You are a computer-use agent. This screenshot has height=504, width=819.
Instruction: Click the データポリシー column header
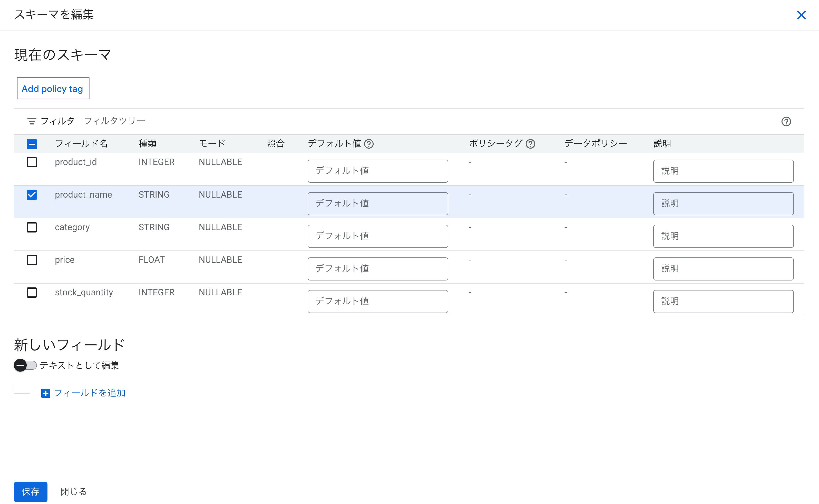point(596,144)
